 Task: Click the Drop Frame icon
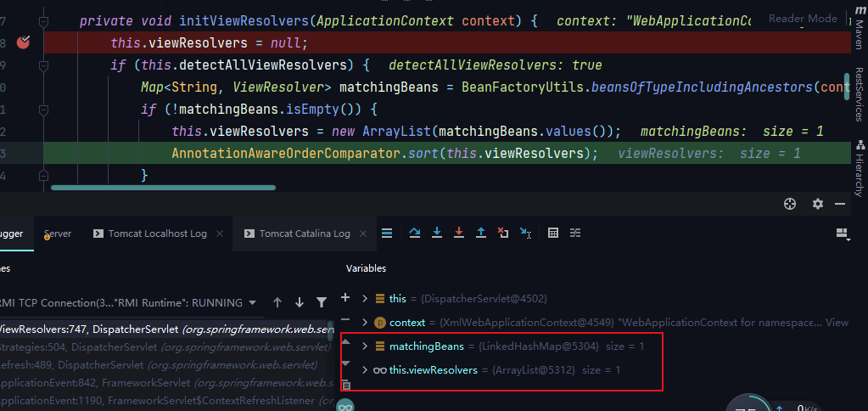coord(502,234)
